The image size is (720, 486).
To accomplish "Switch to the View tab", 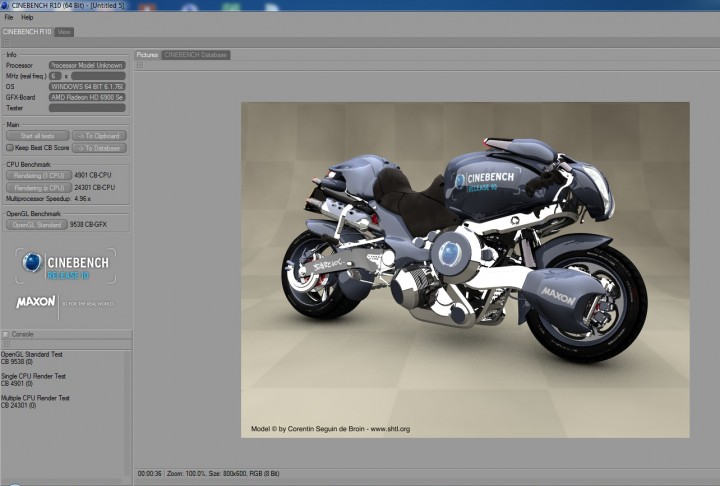I will 64,32.
